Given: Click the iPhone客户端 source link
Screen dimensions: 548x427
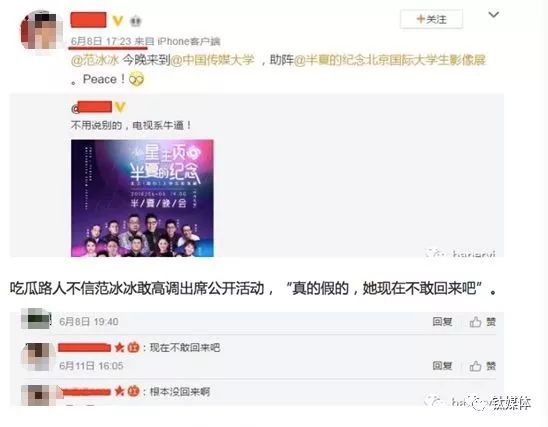Looking at the screenshot, I should tap(189, 42).
